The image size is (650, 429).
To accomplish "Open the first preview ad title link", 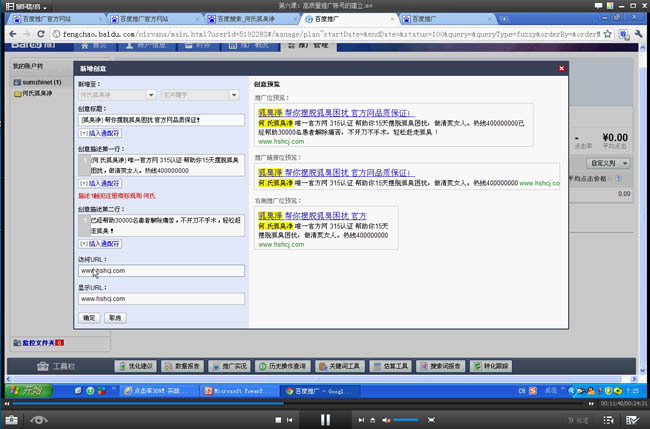I will (x=335, y=113).
